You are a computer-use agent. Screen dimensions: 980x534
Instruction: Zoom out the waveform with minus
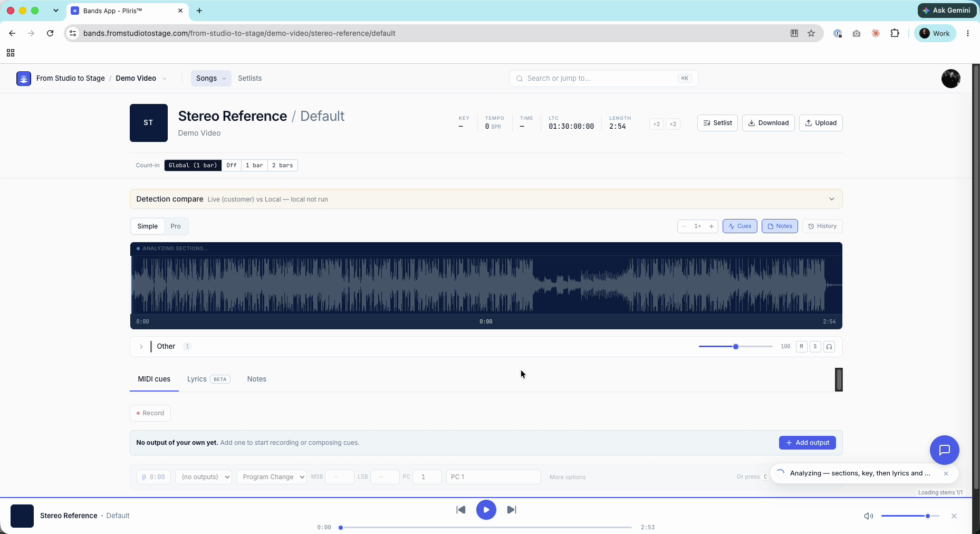point(684,226)
